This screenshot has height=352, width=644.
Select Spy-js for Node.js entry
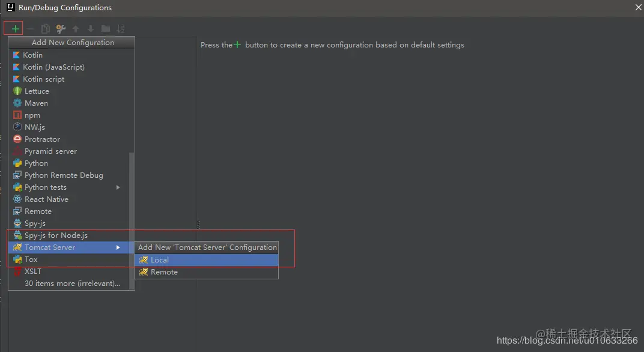click(69, 235)
